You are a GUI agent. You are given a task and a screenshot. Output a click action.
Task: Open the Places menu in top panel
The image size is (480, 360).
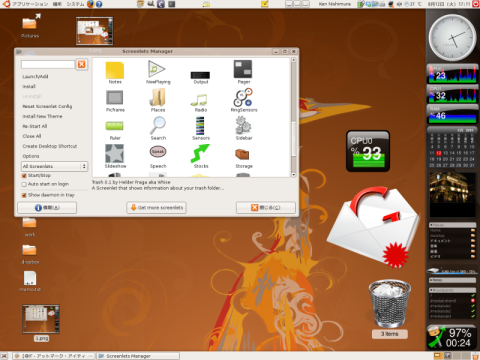(x=56, y=4)
